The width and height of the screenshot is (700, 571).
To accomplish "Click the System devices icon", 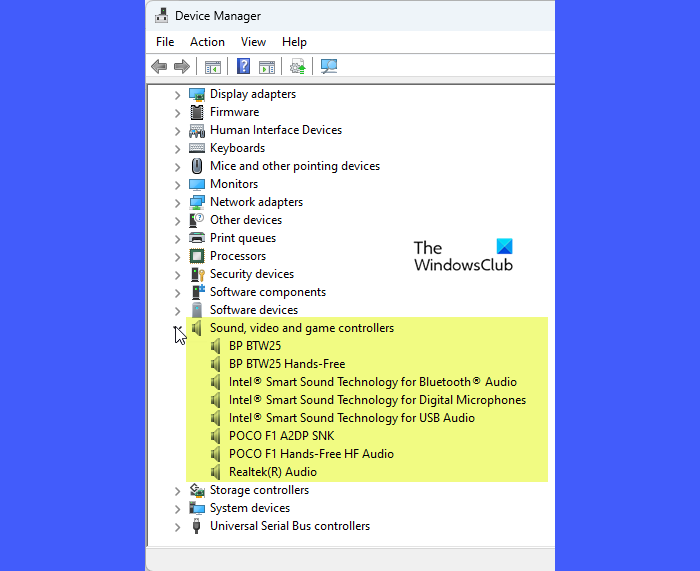I will (x=196, y=508).
